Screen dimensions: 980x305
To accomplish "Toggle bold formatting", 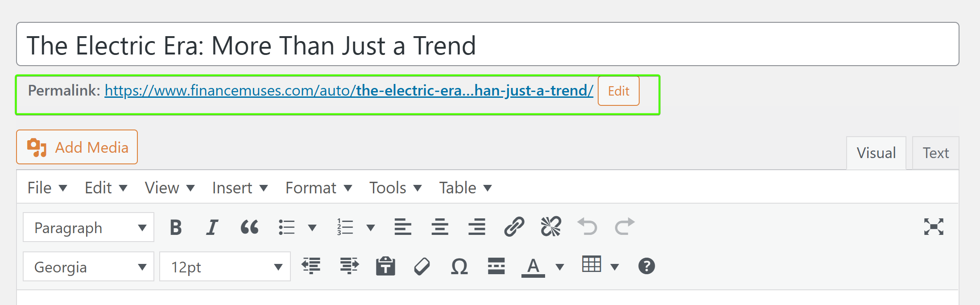I will point(176,227).
